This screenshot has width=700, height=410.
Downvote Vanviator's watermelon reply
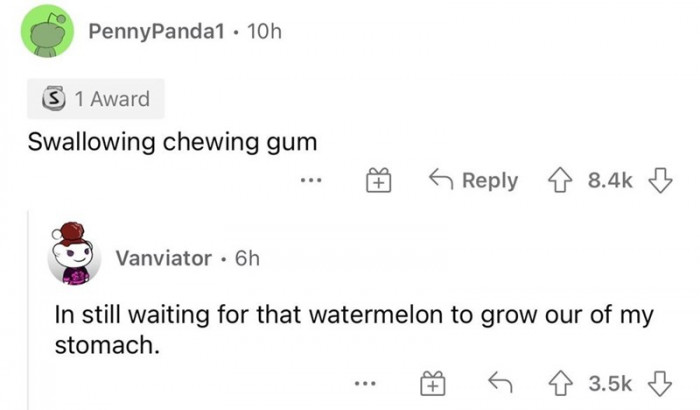660,383
